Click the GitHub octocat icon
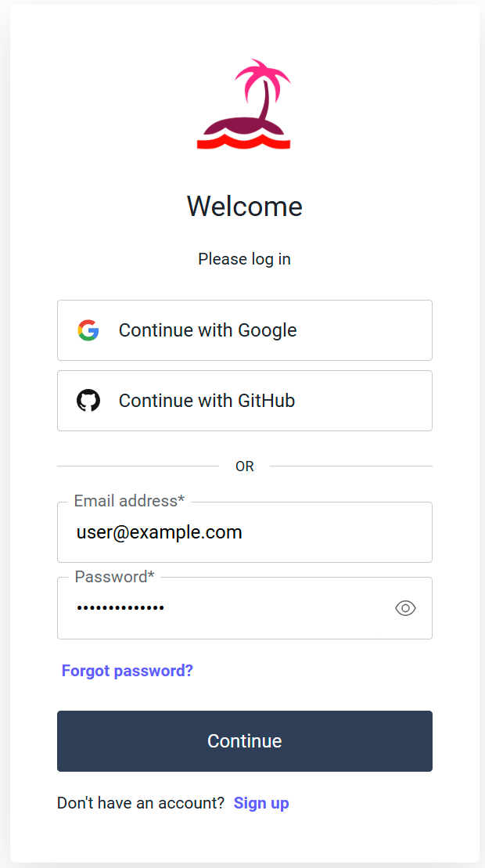Screen dimensions: 485x868 click(x=88, y=401)
